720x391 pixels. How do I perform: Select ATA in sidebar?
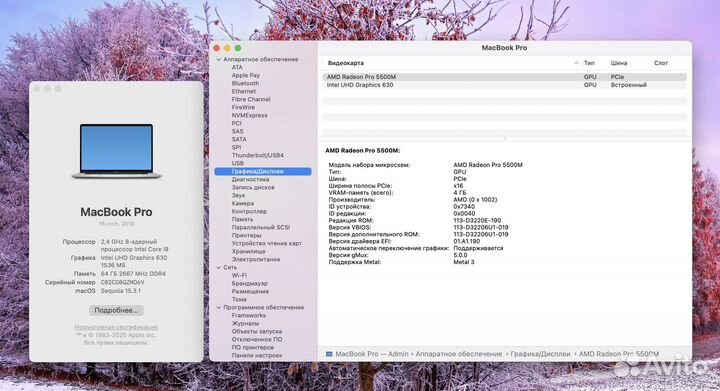tap(237, 67)
